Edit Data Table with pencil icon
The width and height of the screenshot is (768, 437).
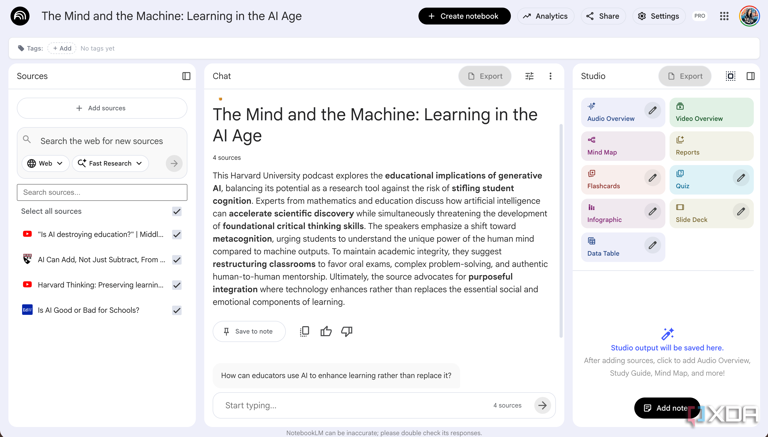pyautogui.click(x=652, y=245)
